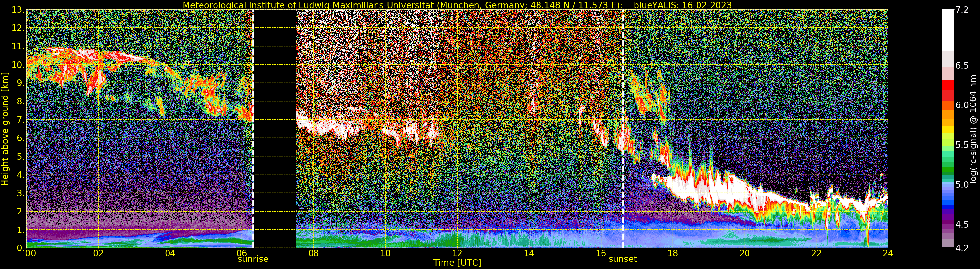Click the 'sunrise' label below the axis
The width and height of the screenshot is (980, 269).
pyautogui.click(x=253, y=259)
